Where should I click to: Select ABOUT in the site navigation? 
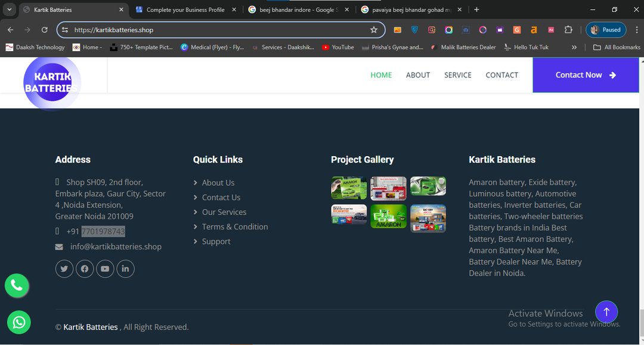[x=417, y=75]
